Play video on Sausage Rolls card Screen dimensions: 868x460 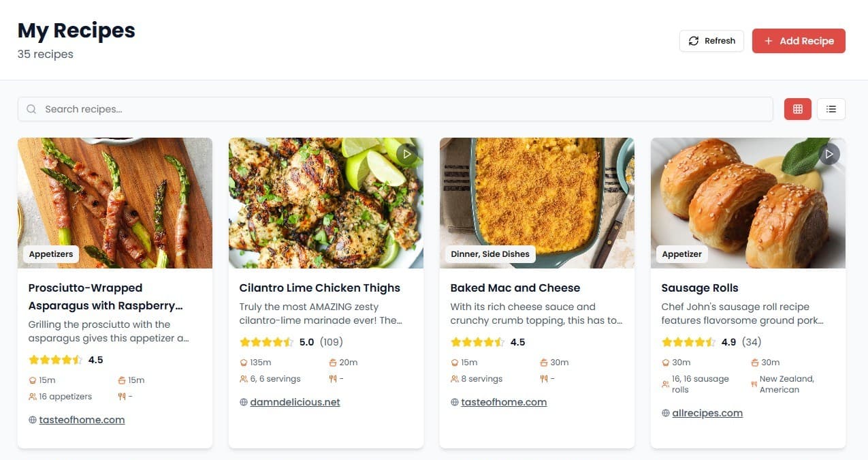coord(829,155)
